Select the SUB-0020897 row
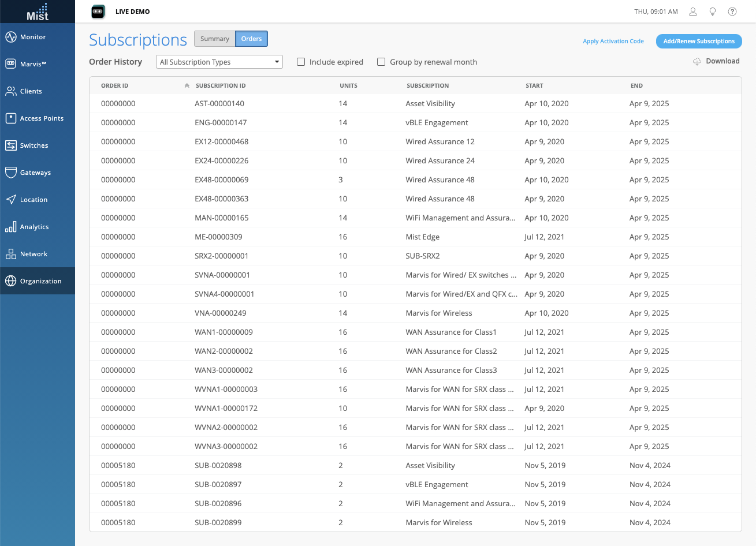This screenshot has width=756, height=546. click(415, 485)
